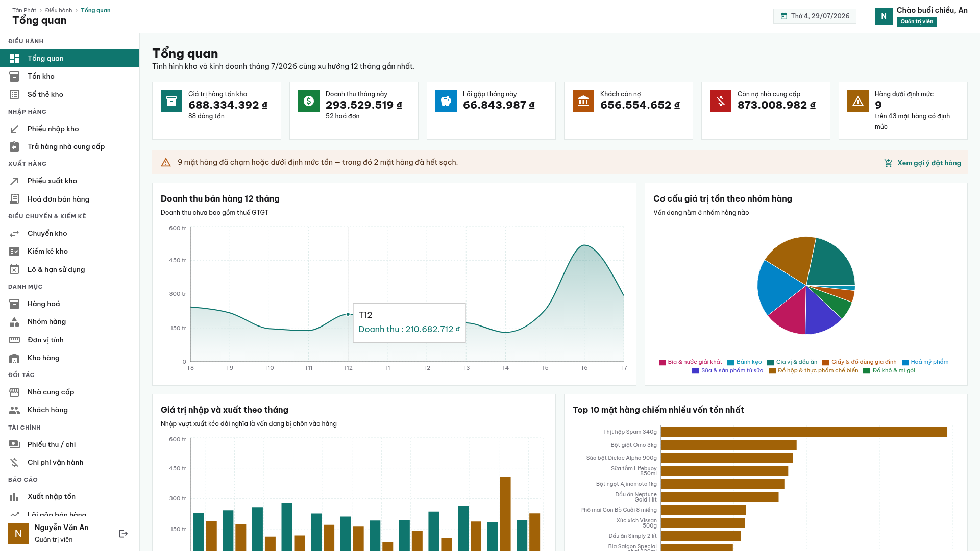Toggle the Bánh kẹo legend item

point(745,362)
